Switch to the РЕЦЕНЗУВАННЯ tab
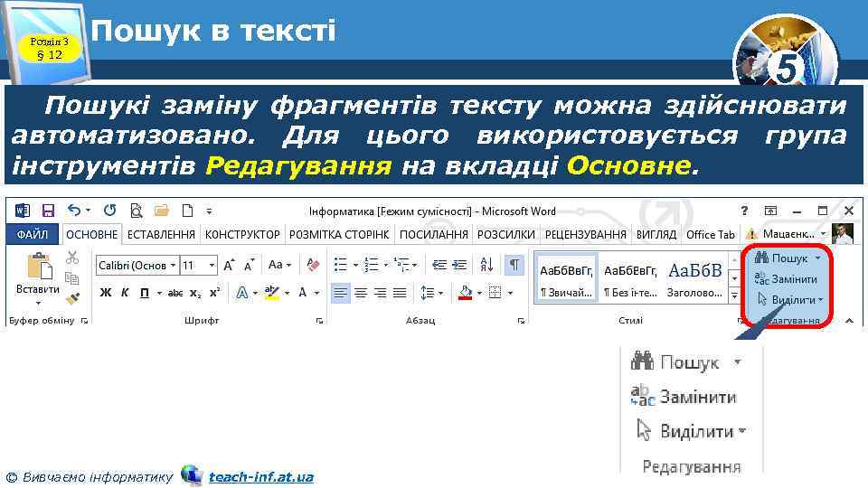Viewport: 868px width, 488px height. [x=586, y=235]
